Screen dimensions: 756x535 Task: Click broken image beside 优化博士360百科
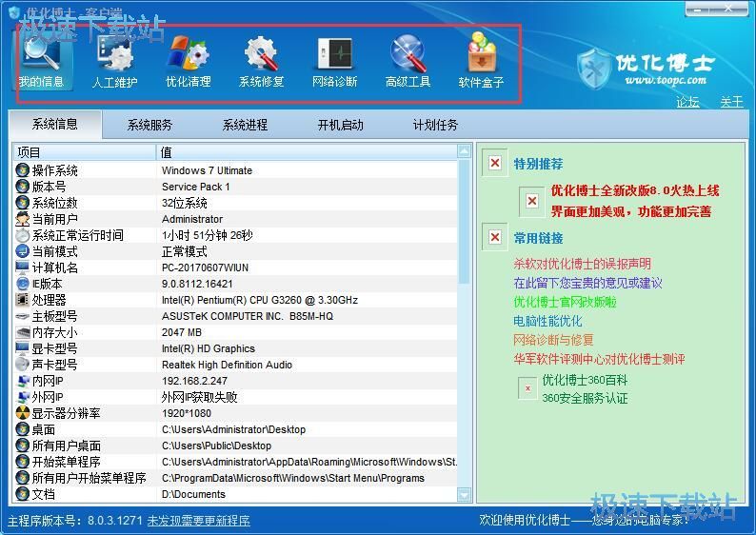point(527,388)
